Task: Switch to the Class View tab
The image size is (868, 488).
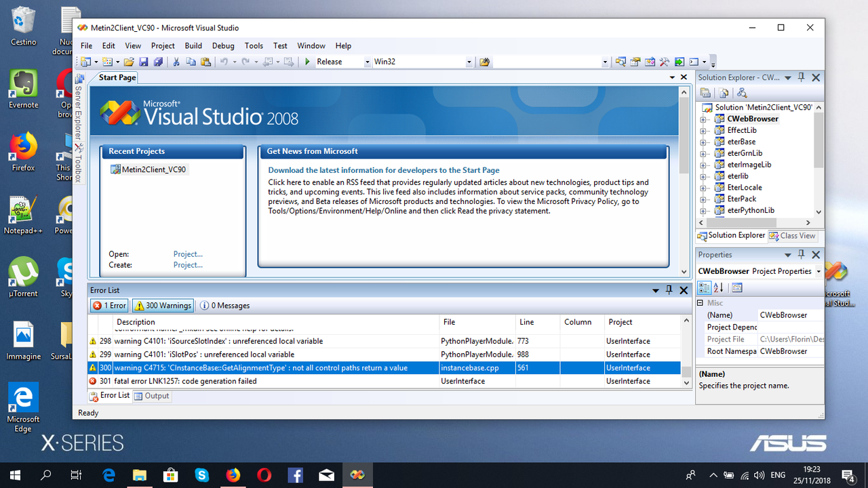Action: pyautogui.click(x=792, y=236)
